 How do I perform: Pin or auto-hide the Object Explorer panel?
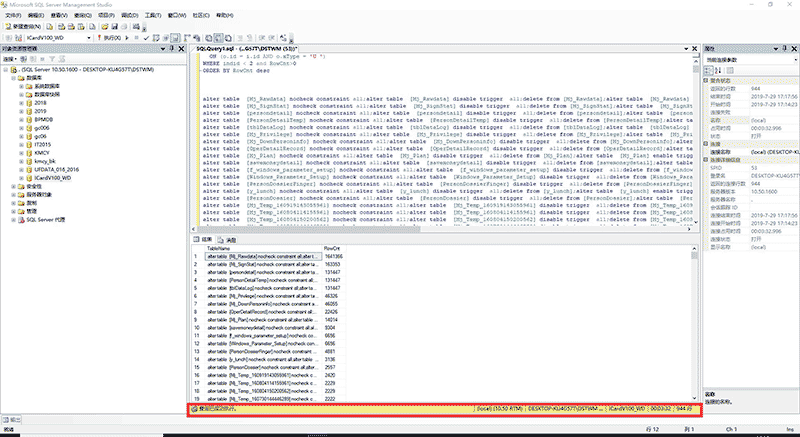(x=172, y=49)
